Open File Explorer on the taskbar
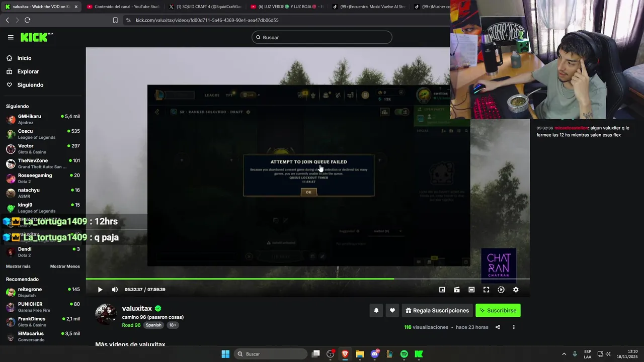This screenshot has width=644, height=362. pyautogui.click(x=360, y=354)
